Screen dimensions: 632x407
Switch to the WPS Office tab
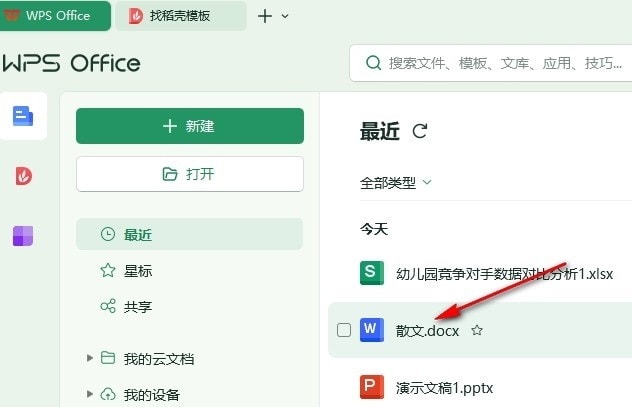tap(55, 16)
